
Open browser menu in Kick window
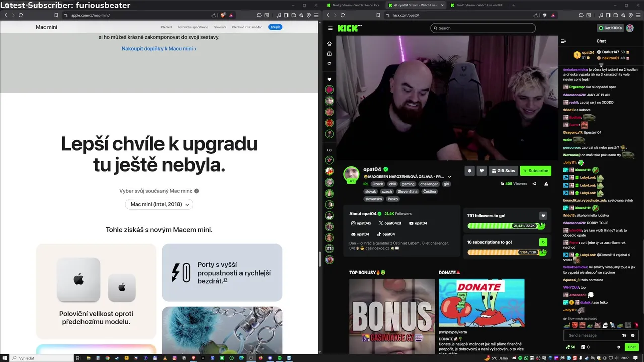[x=637, y=15]
